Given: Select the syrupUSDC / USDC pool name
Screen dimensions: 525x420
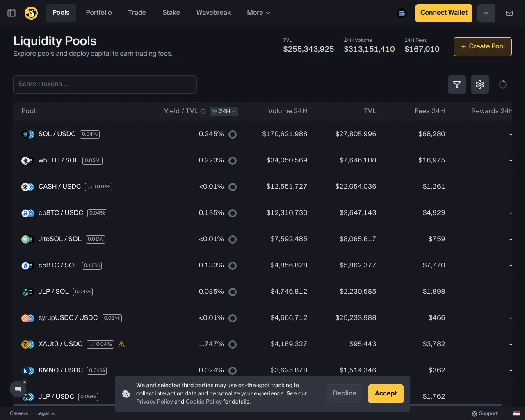Looking at the screenshot, I should click(x=68, y=318).
